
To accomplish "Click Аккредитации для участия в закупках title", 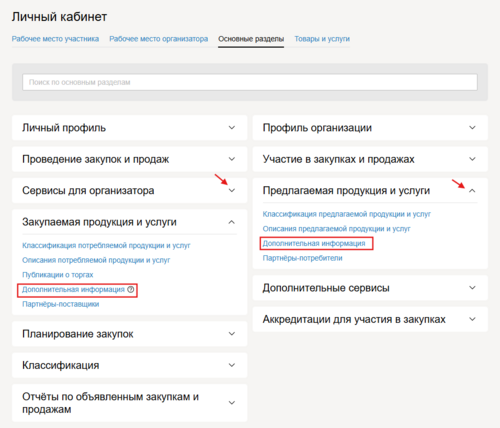I will [354, 319].
